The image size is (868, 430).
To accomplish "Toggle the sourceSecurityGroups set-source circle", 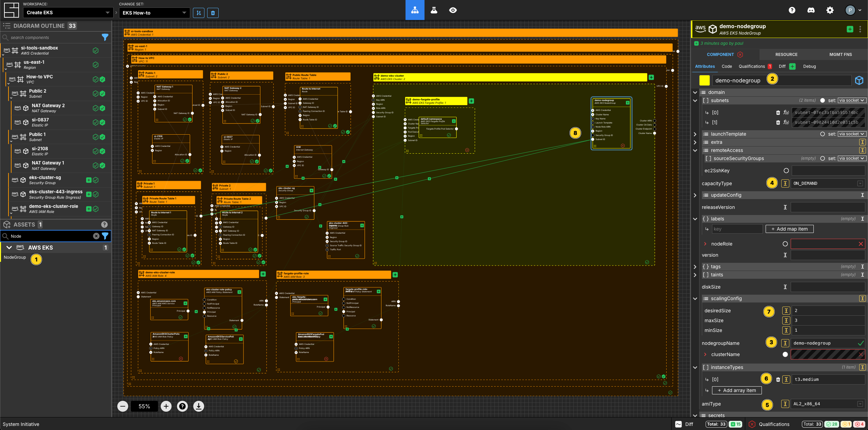I will point(823,158).
